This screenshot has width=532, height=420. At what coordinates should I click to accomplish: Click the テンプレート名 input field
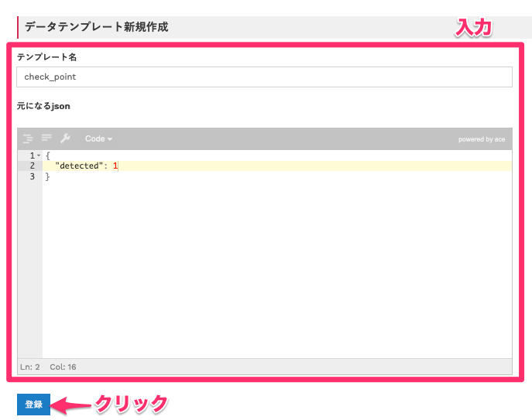(264, 77)
